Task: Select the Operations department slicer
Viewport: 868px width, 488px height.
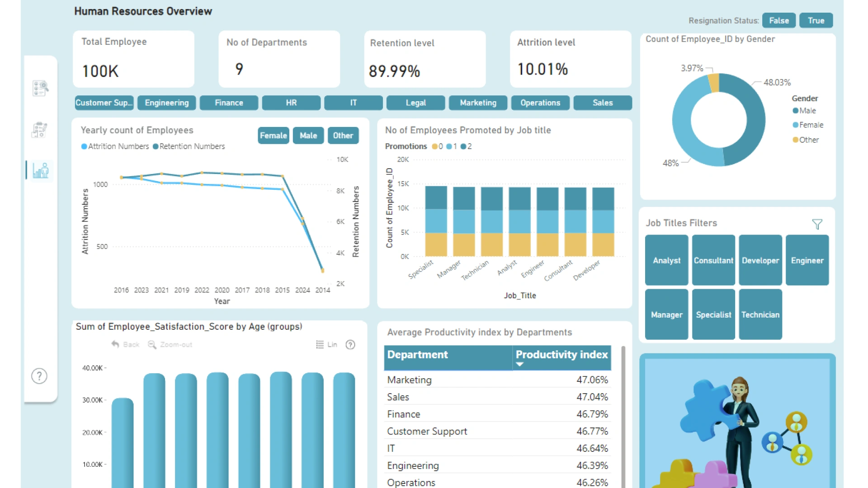Action: click(540, 103)
